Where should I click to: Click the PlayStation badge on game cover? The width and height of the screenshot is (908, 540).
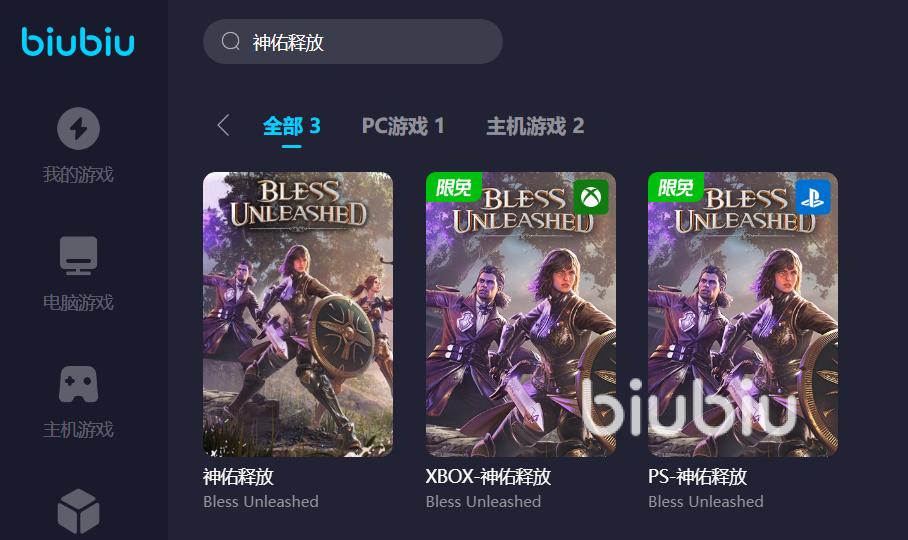(x=813, y=197)
